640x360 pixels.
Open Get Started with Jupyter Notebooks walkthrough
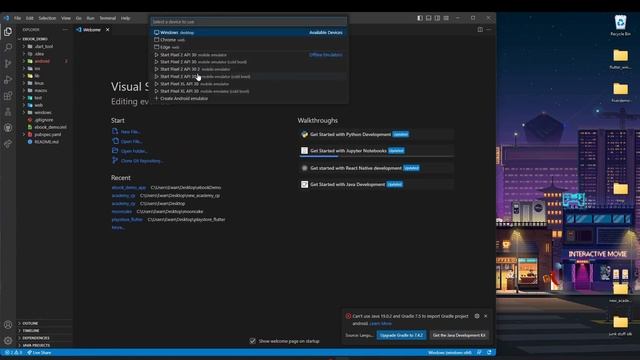click(x=376, y=151)
